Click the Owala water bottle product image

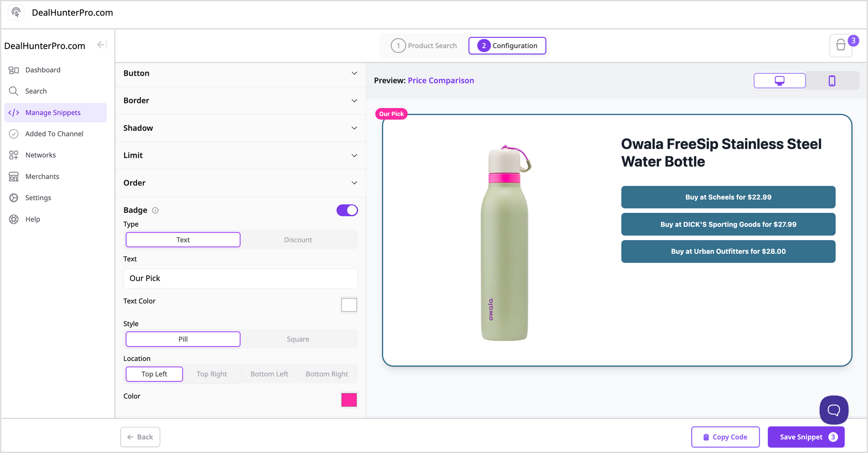[x=505, y=243]
